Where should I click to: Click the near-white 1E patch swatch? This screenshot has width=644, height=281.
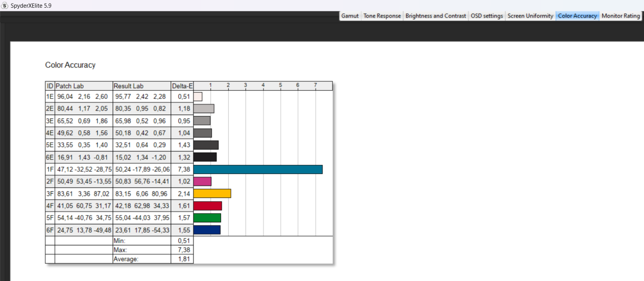click(198, 97)
